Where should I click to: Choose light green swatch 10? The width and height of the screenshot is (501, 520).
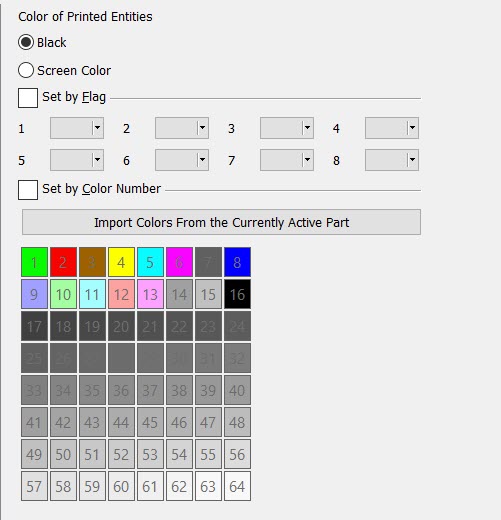point(63,294)
